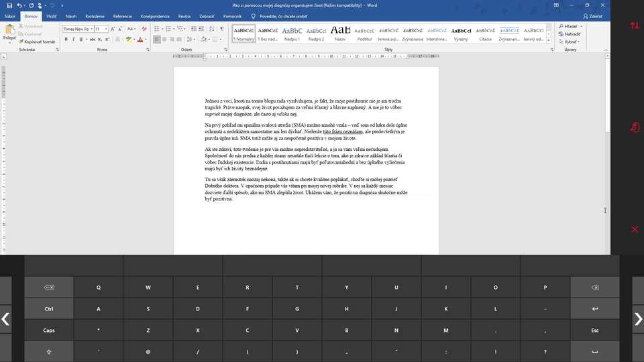The height and width of the screenshot is (362, 644).
Task: Click the Tell Me search field 'Povedzte, čo chcete urobiť'
Action: (283, 16)
